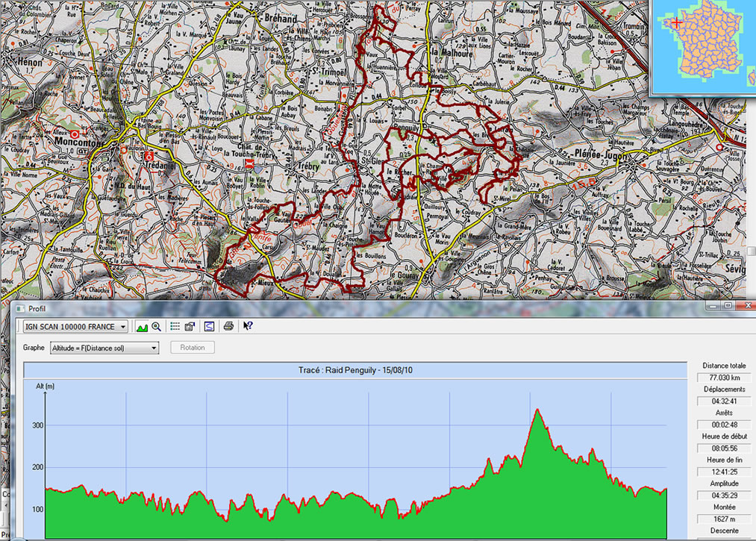Activate the magnifier zoom tool
Screen dimensions: 756x541
(157, 326)
